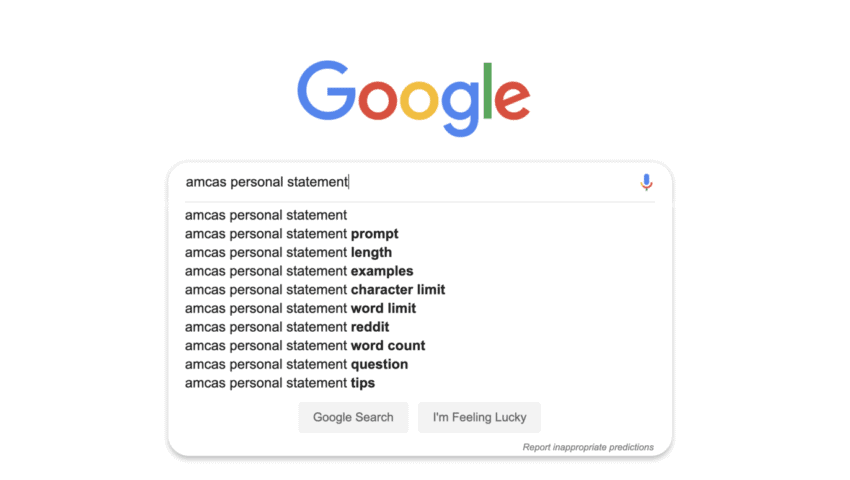This screenshot has width=850, height=480.
Task: Click the red letter o in Google logo
Action: (x=377, y=100)
